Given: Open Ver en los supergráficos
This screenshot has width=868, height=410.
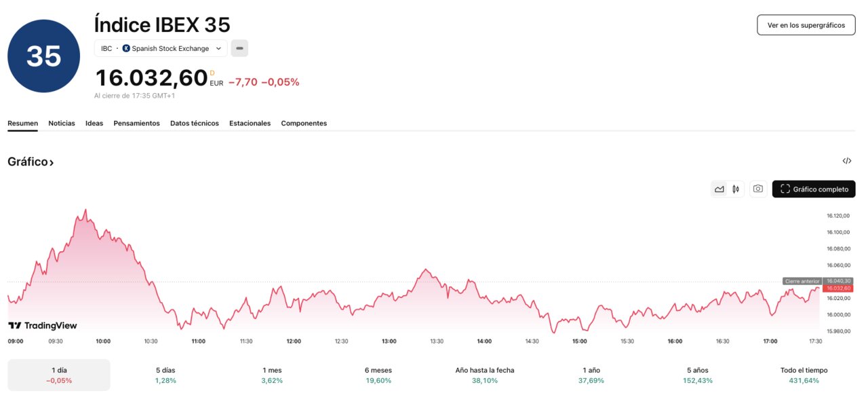Looking at the screenshot, I should coord(806,24).
